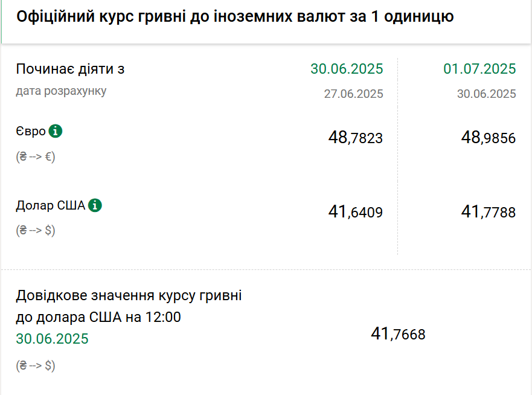Click the hryvnia to euro symbol text
532x395 pixels.
[35, 156]
